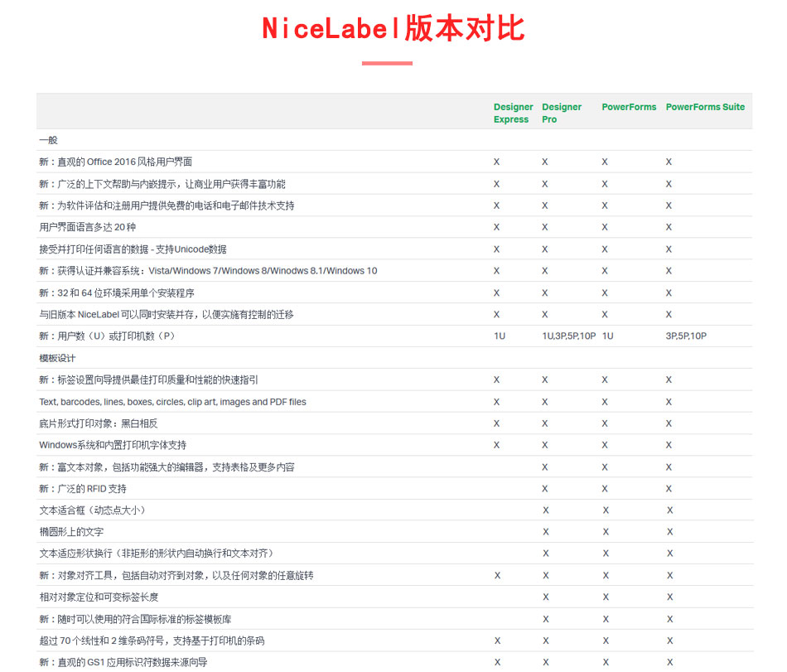Click PowerForms X in 富文本对象 row

click(605, 467)
